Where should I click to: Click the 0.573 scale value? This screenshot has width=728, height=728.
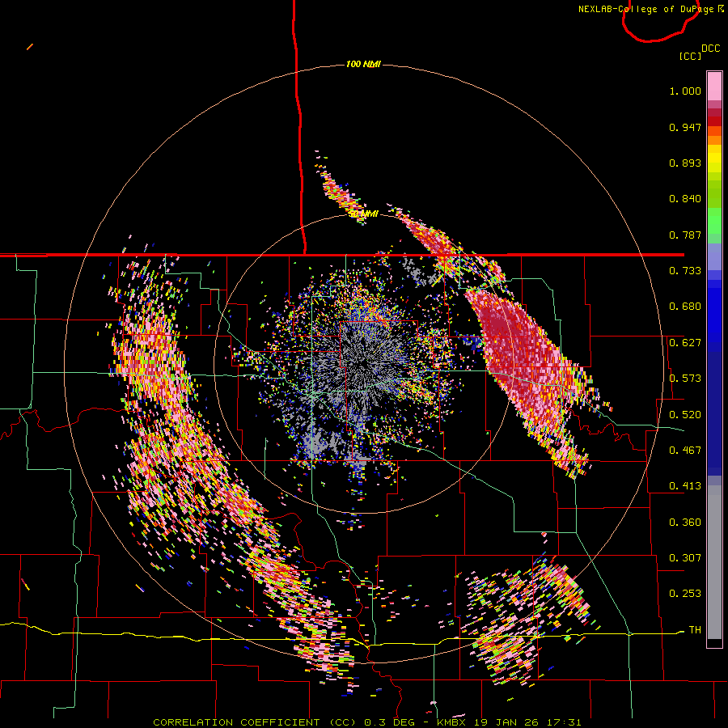pyautogui.click(x=685, y=379)
